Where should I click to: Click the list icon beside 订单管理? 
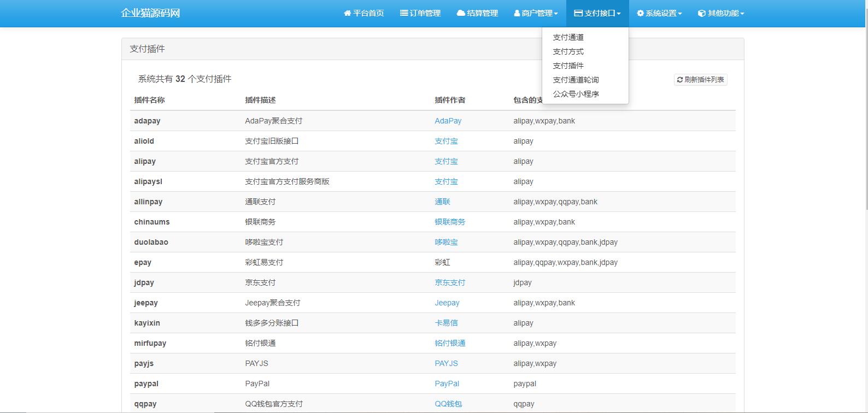[404, 13]
